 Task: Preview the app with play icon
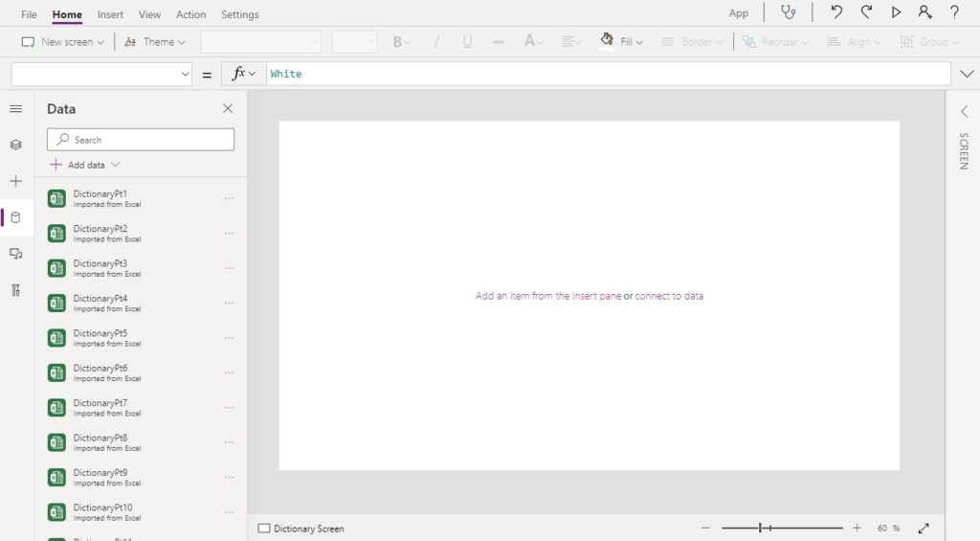896,12
